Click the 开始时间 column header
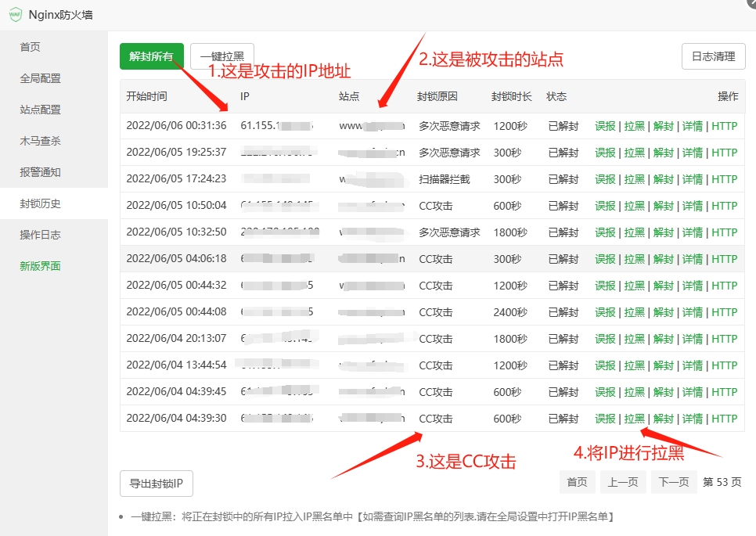 (146, 96)
